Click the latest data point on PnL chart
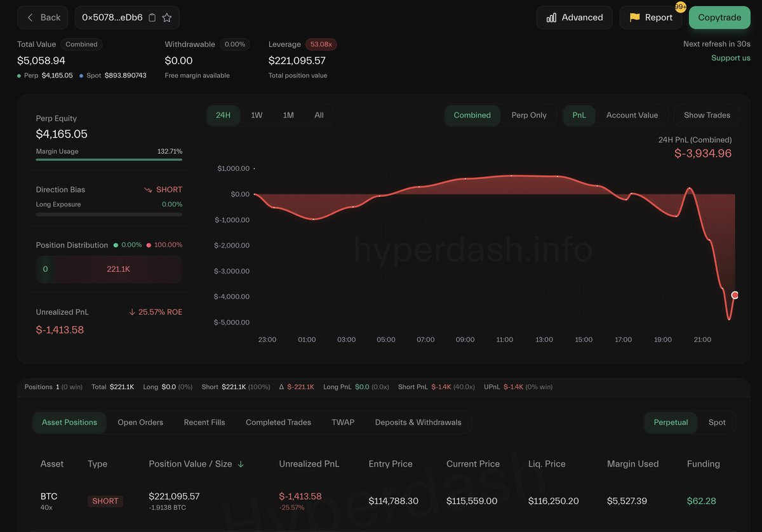 tap(735, 295)
